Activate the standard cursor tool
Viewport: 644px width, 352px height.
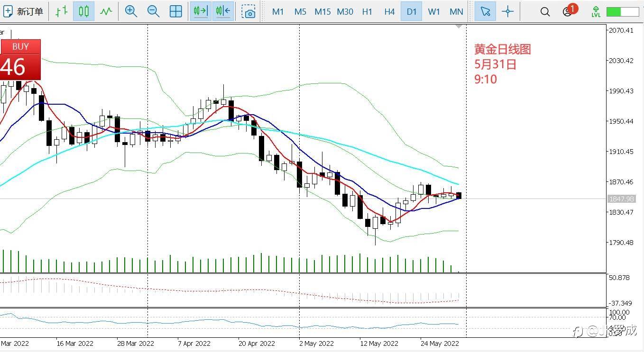485,11
